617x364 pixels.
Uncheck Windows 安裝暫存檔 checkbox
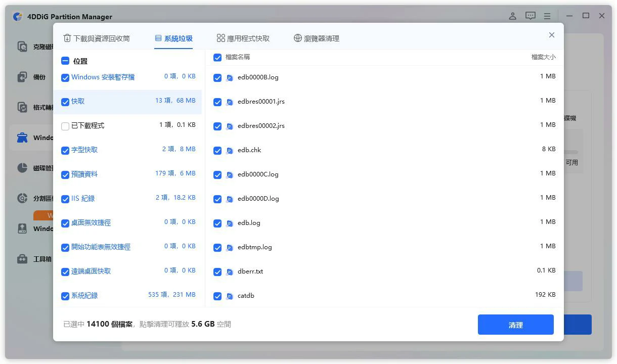(65, 78)
